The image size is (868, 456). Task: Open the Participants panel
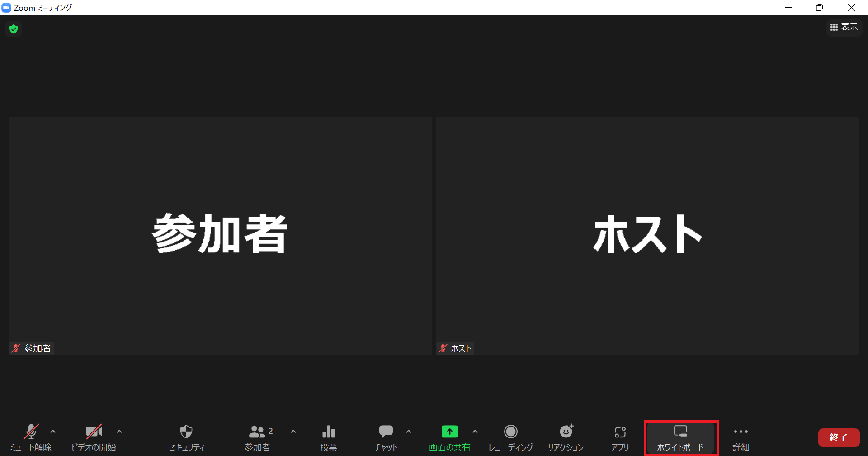pos(258,437)
